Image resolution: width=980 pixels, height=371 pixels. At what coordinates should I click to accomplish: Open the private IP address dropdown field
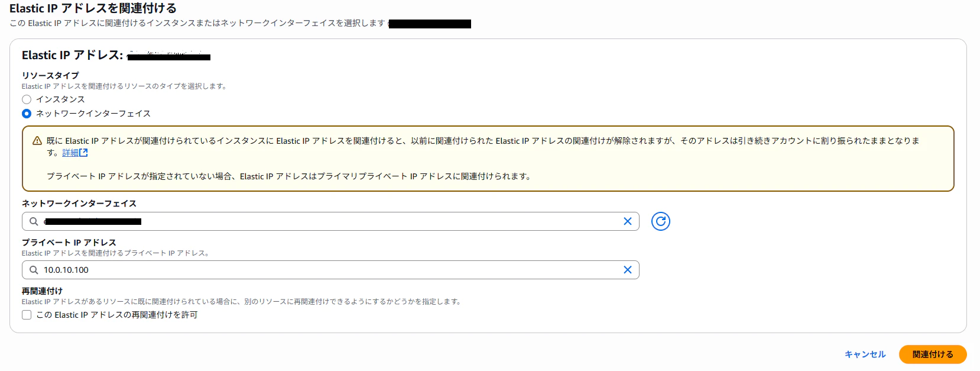(x=330, y=270)
